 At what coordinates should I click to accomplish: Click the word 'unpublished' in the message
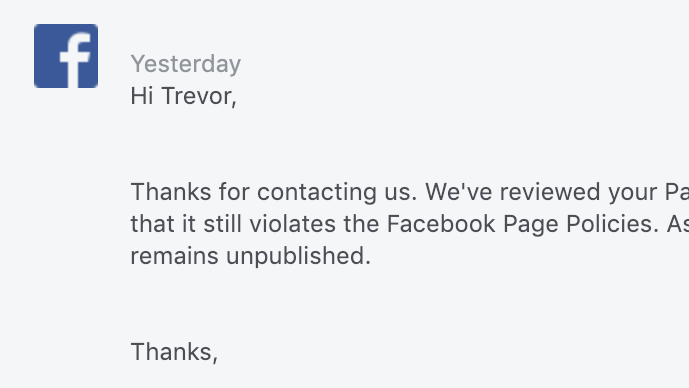click(x=295, y=257)
